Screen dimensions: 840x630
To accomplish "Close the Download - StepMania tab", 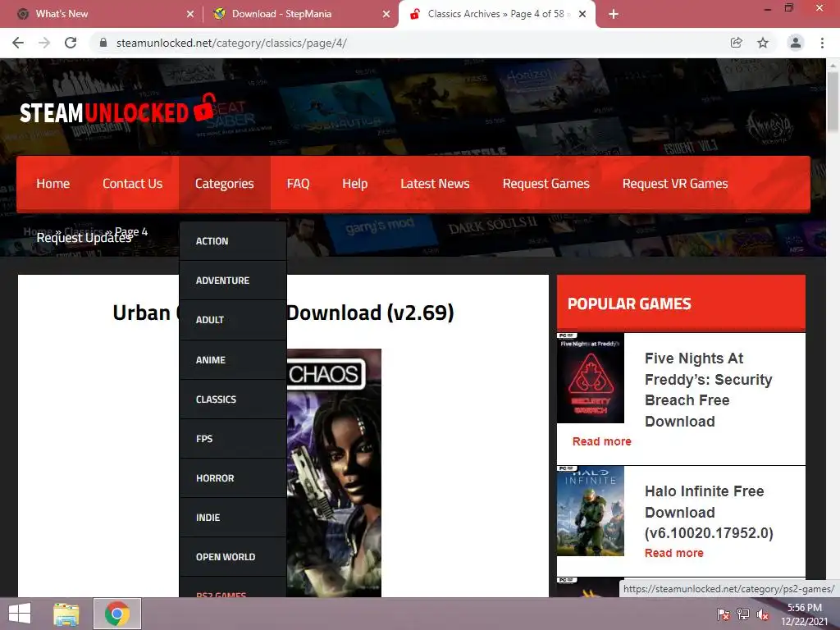I will click(386, 14).
